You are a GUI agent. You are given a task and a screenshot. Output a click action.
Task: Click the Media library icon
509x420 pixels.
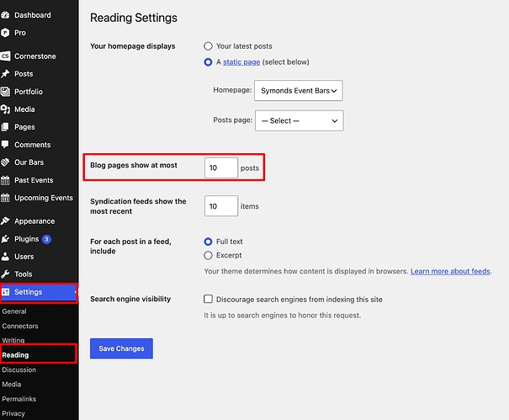[5, 109]
